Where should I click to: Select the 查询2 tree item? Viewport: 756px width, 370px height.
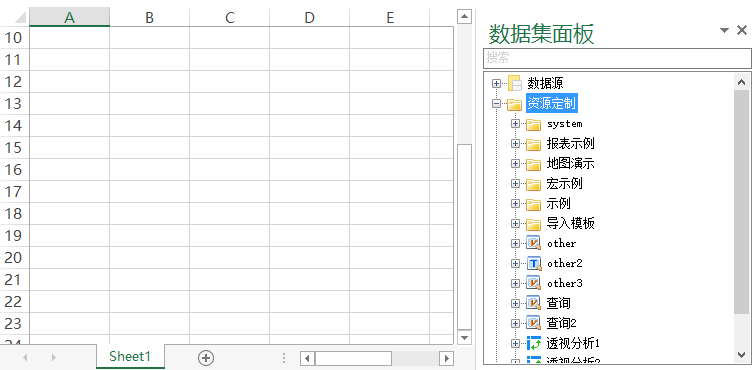pyautogui.click(x=561, y=323)
